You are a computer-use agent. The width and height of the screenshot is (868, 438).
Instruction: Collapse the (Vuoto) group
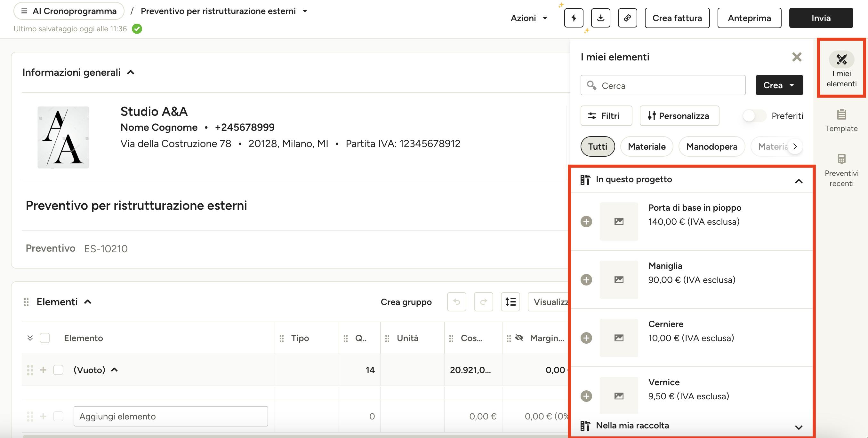coord(115,370)
